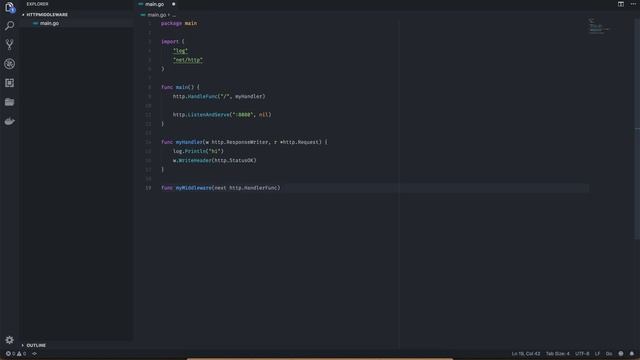
Task: Open the Debug view icon
Action: pos(9,64)
